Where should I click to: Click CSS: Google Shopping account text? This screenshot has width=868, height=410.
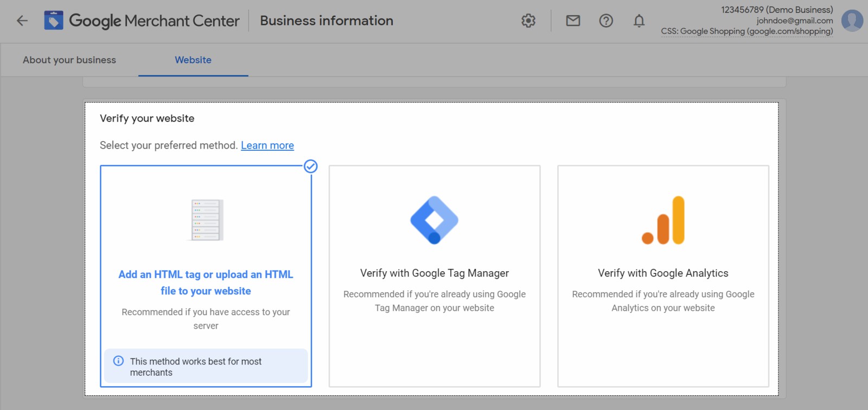click(x=746, y=31)
